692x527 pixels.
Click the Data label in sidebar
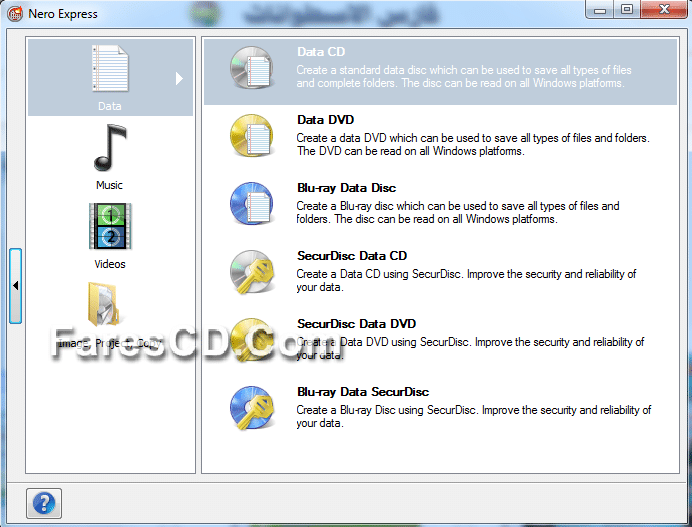[109, 106]
